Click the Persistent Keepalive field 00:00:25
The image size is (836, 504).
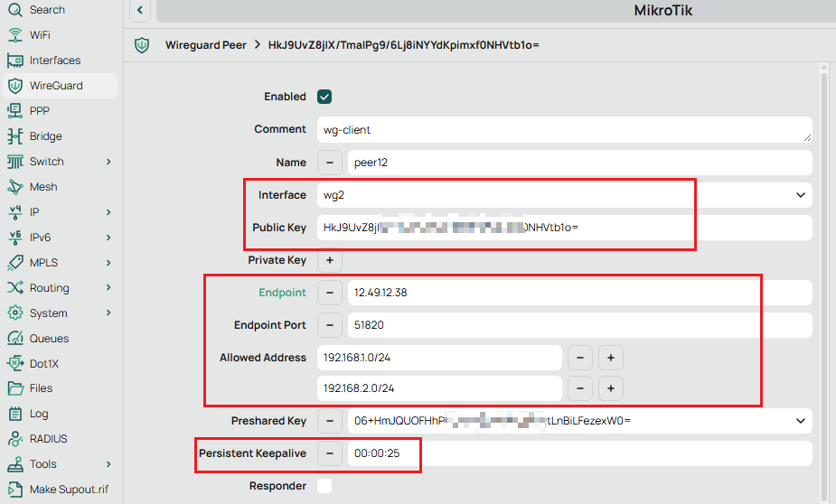point(580,453)
